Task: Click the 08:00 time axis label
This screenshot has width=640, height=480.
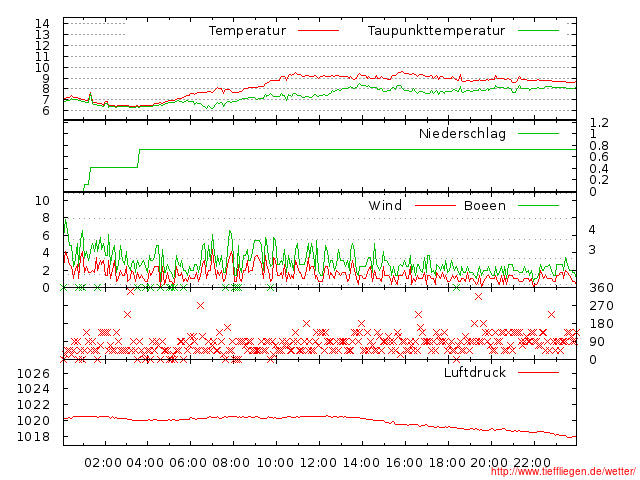Action: tap(231, 463)
